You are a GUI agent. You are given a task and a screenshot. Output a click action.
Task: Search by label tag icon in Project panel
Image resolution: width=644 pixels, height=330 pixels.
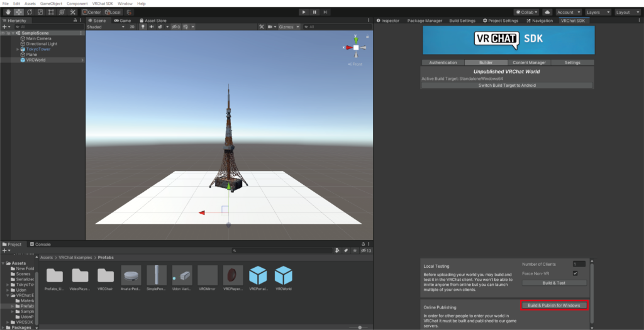(347, 250)
